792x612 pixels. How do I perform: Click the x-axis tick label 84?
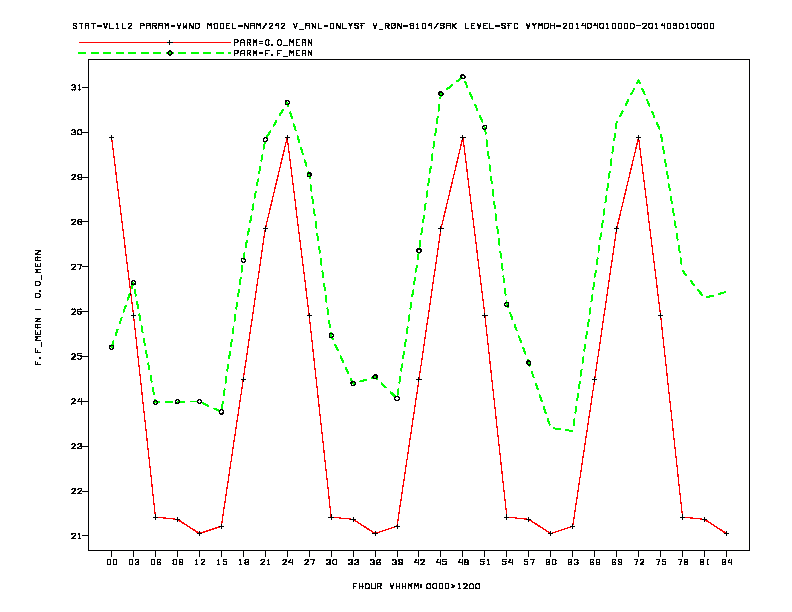click(x=727, y=562)
